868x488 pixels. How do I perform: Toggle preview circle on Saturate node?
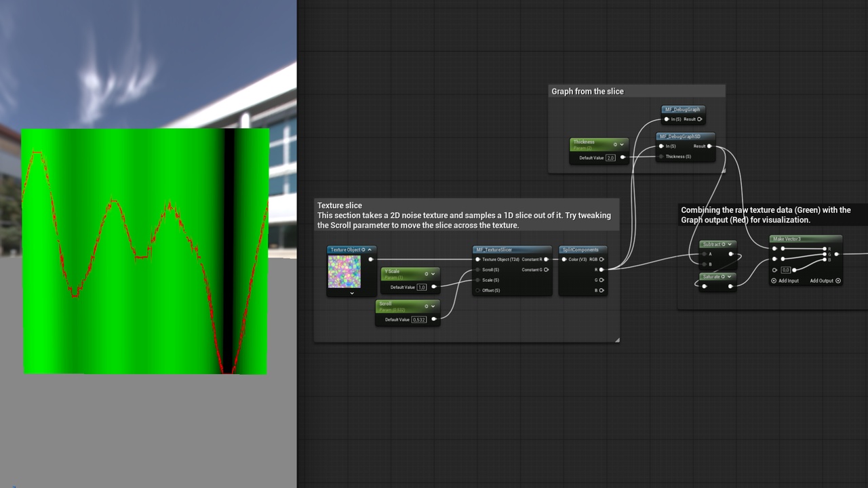tap(724, 277)
